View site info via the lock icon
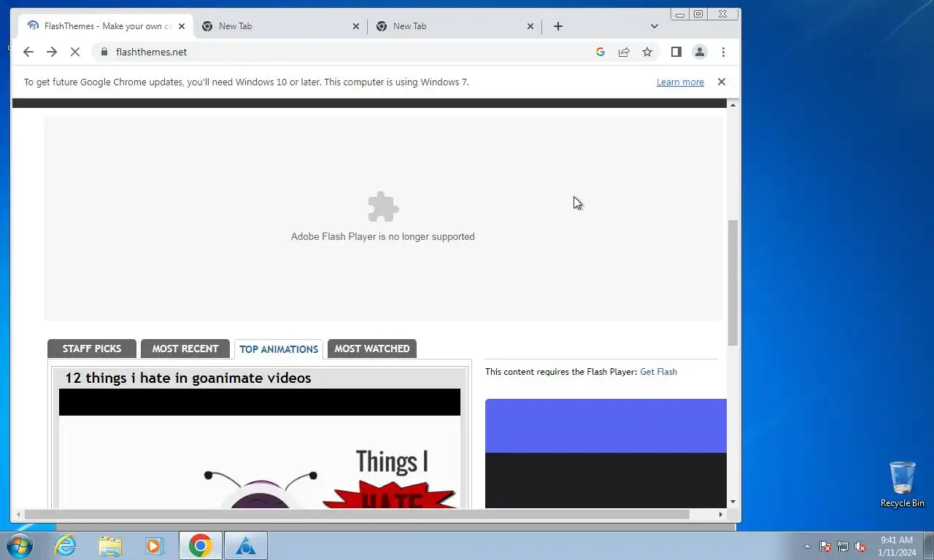 pyautogui.click(x=104, y=52)
